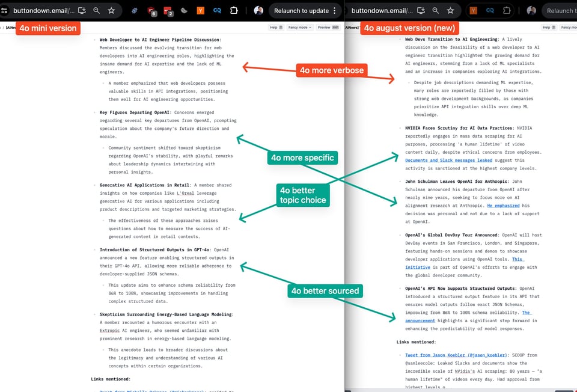This screenshot has width=577, height=392.
Task: Click install app icon in left address bar
Action: (x=82, y=10)
